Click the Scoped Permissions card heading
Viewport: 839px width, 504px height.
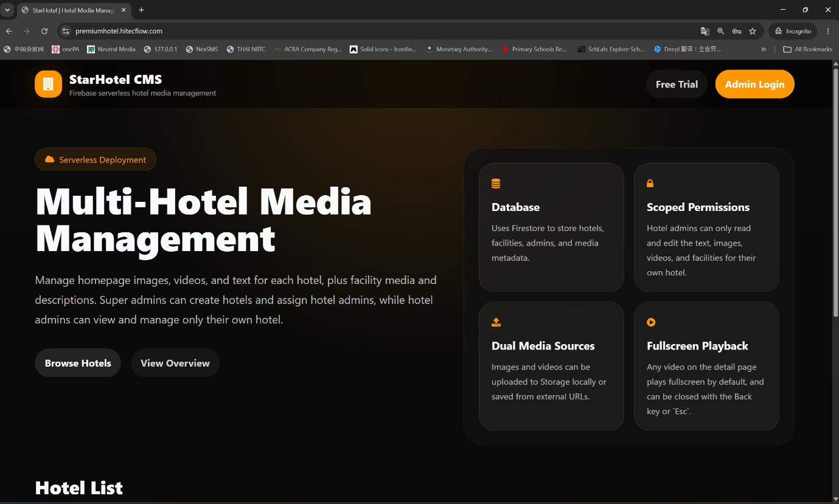click(x=698, y=207)
